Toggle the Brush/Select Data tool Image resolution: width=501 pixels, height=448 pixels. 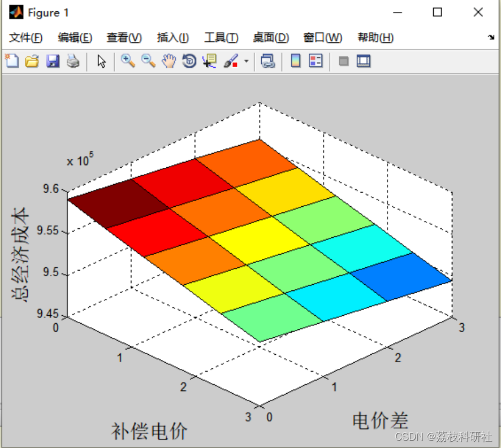point(231,60)
